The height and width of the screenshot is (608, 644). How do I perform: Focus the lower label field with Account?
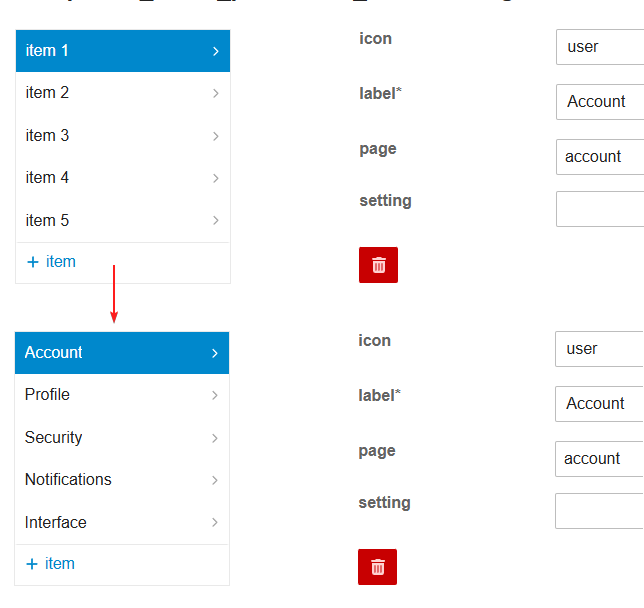pos(599,404)
